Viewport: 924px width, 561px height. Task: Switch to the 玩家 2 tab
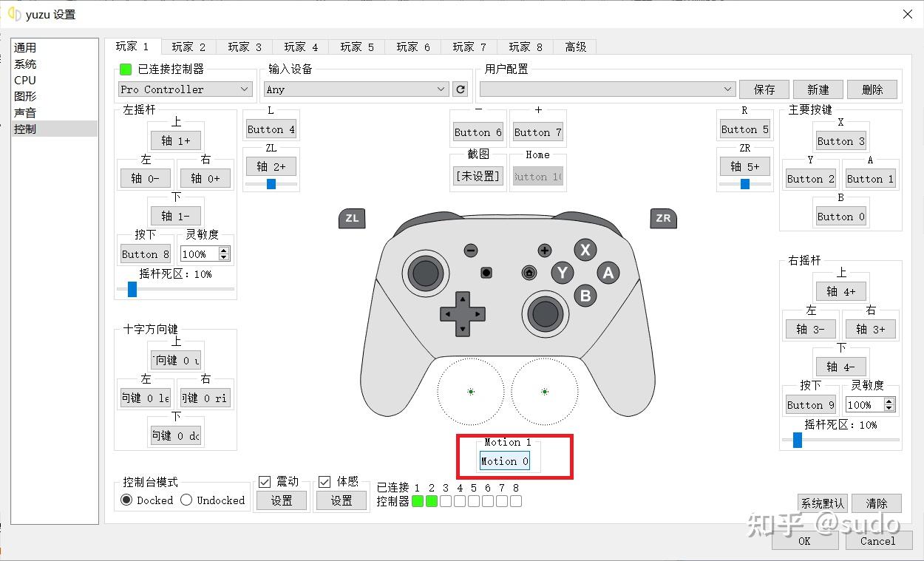pyautogui.click(x=189, y=47)
